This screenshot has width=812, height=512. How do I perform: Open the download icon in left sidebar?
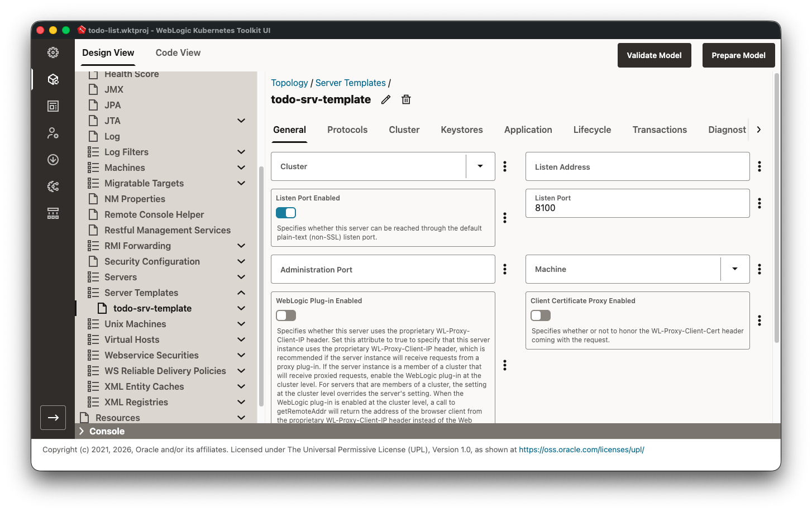[53, 160]
